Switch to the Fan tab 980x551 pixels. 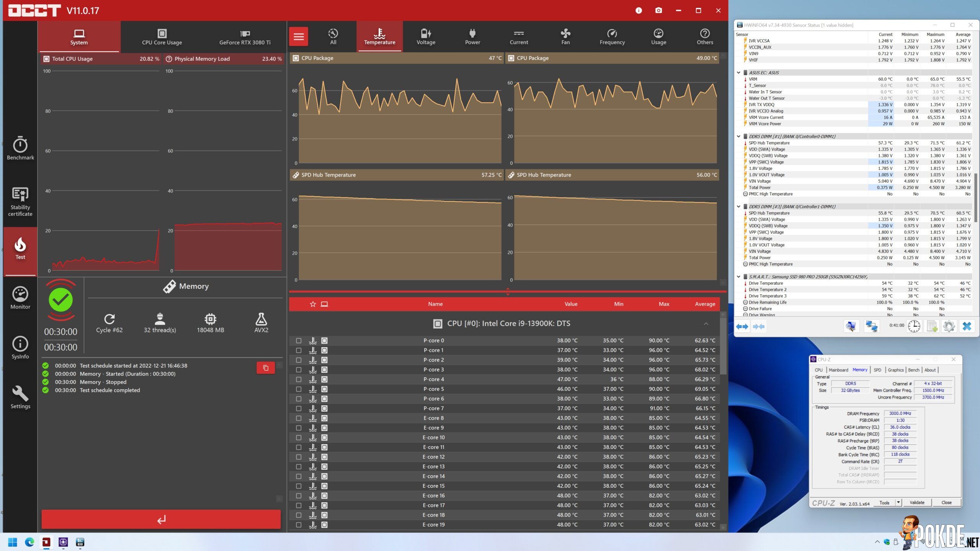[x=565, y=37]
